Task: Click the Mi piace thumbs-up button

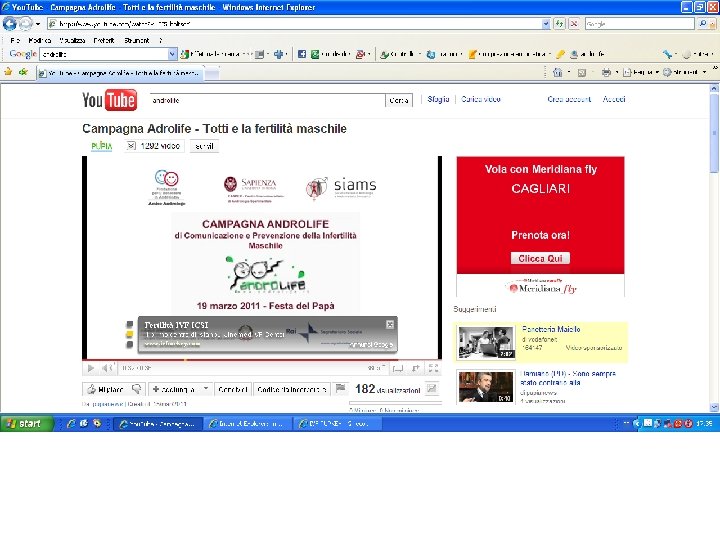Action: pos(106,389)
